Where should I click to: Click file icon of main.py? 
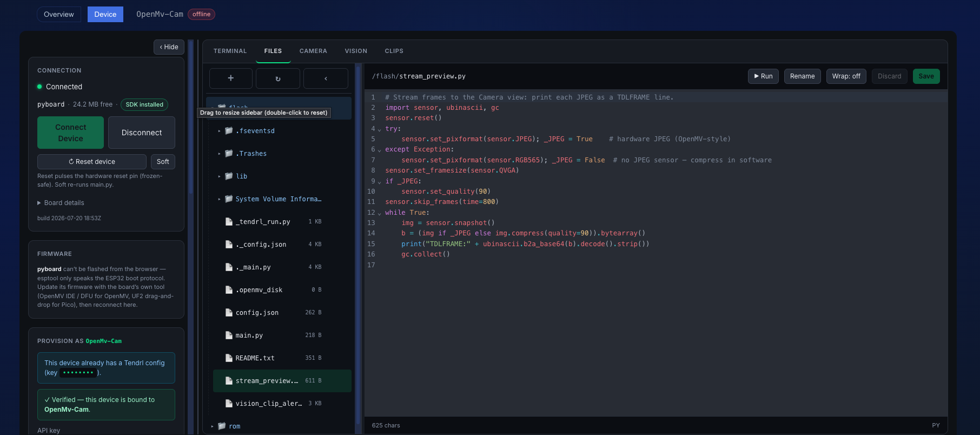tap(229, 335)
